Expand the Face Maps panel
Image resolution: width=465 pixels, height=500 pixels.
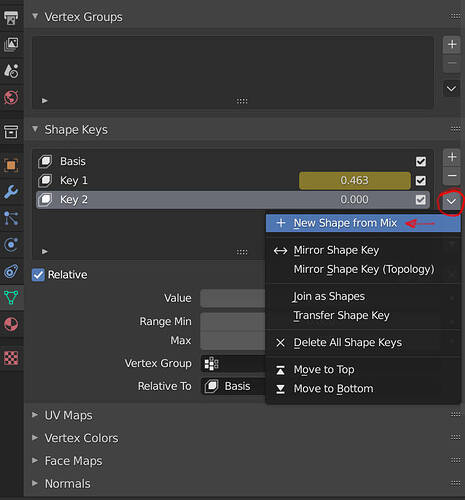[35, 461]
